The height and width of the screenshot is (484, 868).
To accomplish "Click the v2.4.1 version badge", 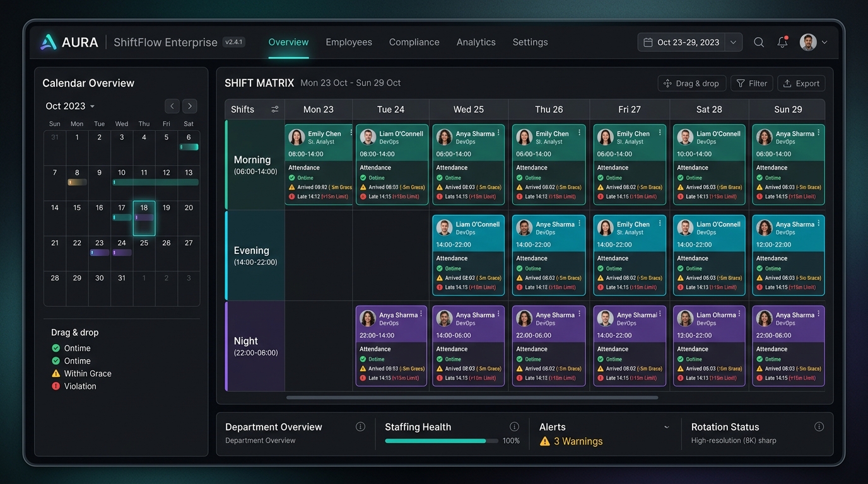I will (233, 42).
